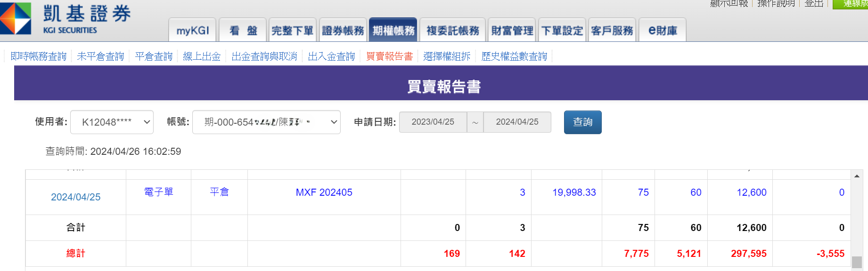Click the KGI Securities logo
Viewport: 868px width, 271px height.
click(x=66, y=19)
